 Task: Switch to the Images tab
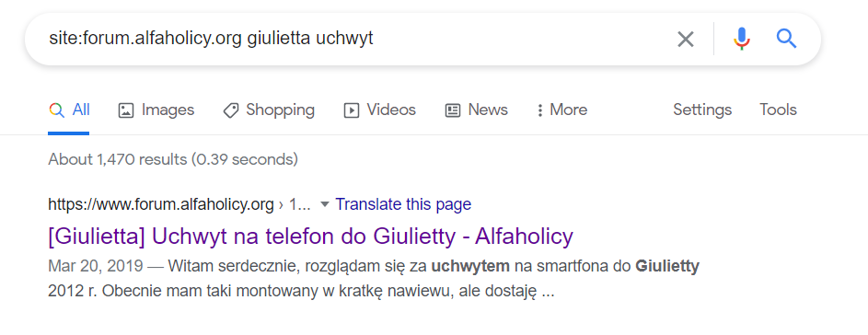(156, 110)
